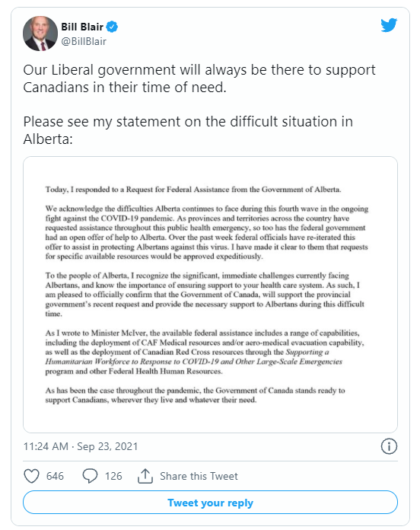The height and width of the screenshot is (530, 420).
Task: Open the attached statement image
Action: tap(210, 295)
